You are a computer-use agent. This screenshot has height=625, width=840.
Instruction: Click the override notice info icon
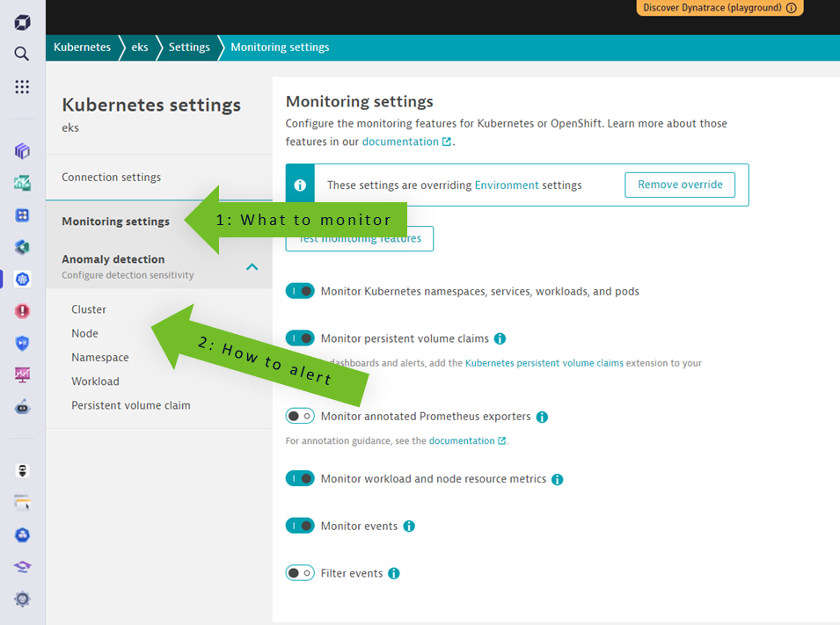point(300,185)
